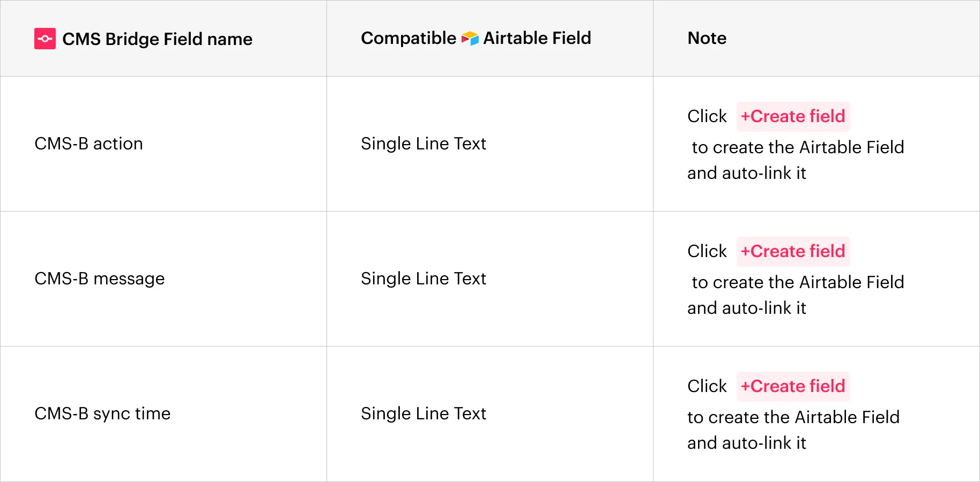Select the CMS-B message field name
Image resolution: width=980 pixels, height=482 pixels.
click(100, 278)
